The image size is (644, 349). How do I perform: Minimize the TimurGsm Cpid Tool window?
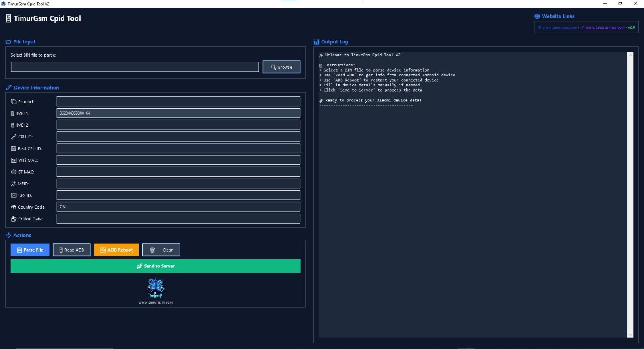tap(605, 4)
